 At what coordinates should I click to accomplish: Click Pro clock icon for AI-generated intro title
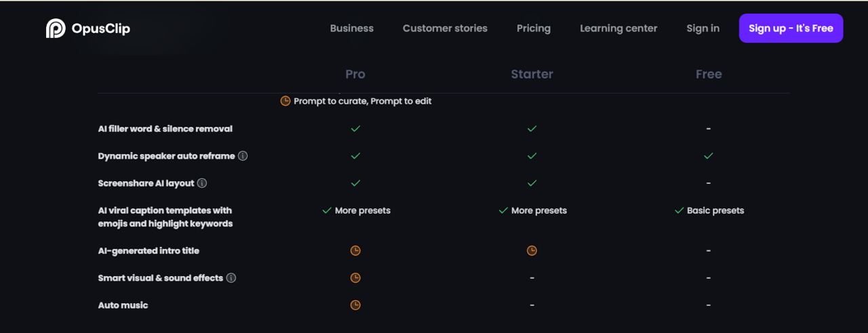coord(355,251)
